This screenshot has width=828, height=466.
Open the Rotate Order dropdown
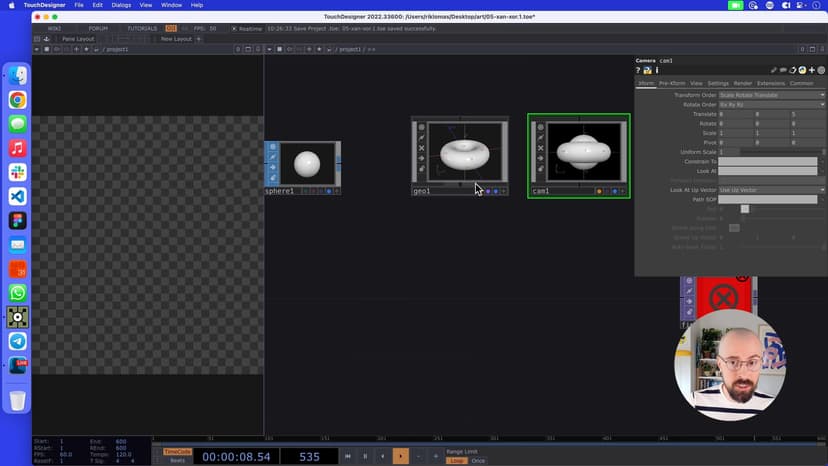point(772,105)
